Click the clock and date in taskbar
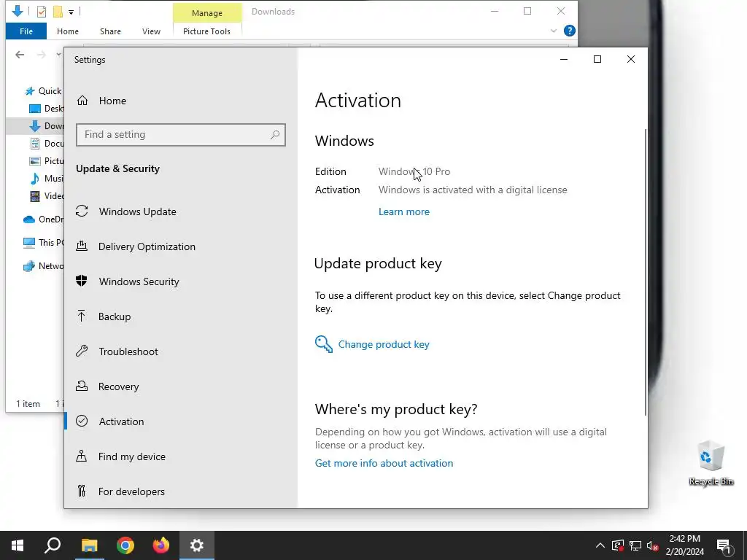747x560 pixels. [x=684, y=545]
